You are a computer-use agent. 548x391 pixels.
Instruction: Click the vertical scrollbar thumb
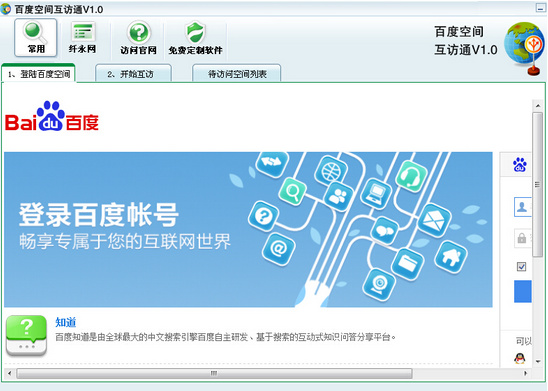(x=538, y=184)
